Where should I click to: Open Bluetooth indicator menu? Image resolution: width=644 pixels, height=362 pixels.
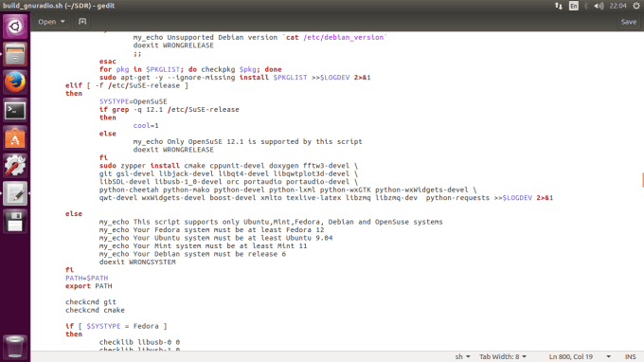(586, 6)
